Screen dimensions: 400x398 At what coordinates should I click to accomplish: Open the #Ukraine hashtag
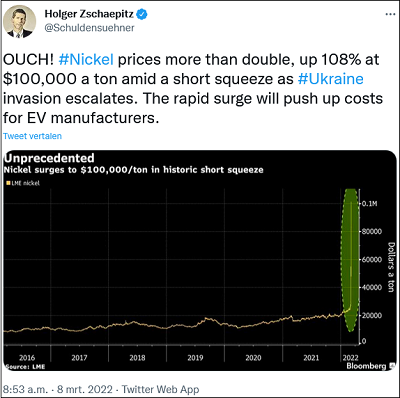click(330, 79)
